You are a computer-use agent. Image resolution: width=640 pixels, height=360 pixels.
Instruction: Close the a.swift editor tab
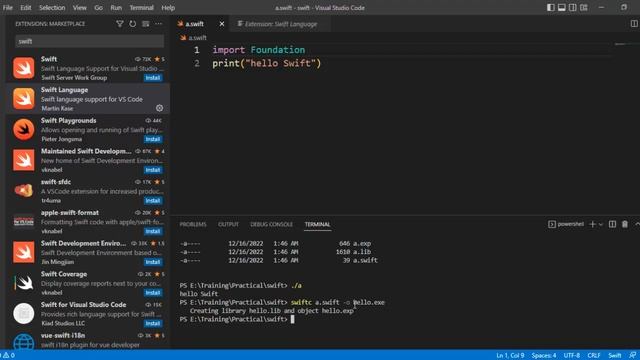point(222,24)
